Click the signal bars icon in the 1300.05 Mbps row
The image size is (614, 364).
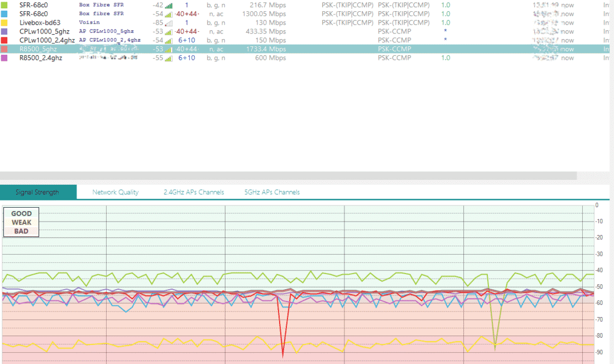(169, 14)
